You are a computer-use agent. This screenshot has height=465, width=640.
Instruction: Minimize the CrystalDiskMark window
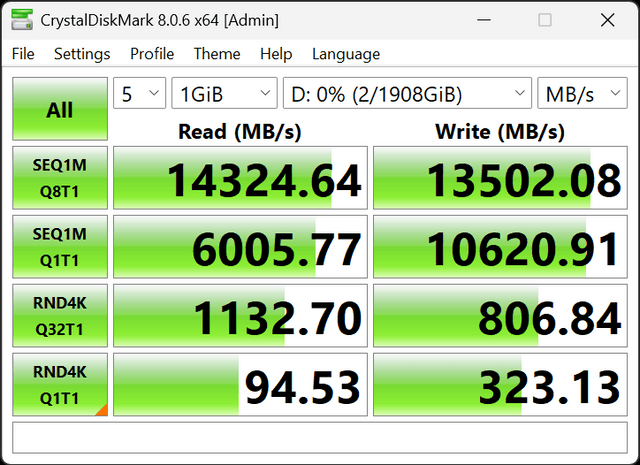pos(484,20)
